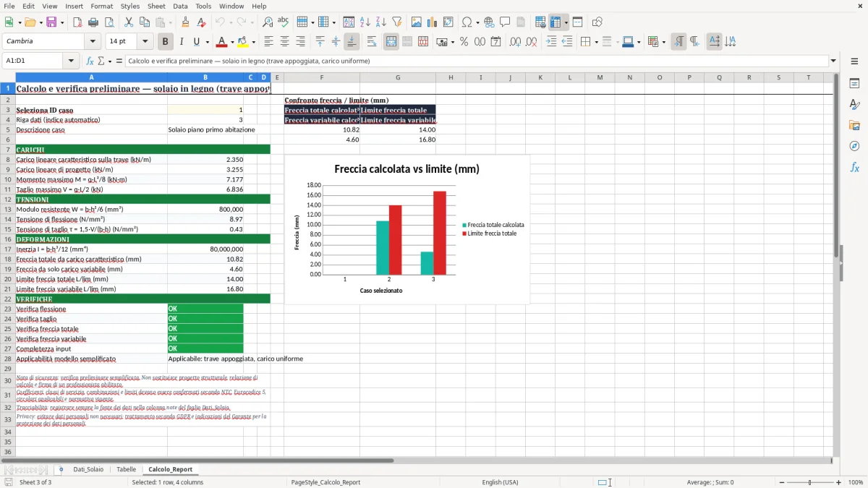Toggle Merge and Center Cells

tap(391, 42)
